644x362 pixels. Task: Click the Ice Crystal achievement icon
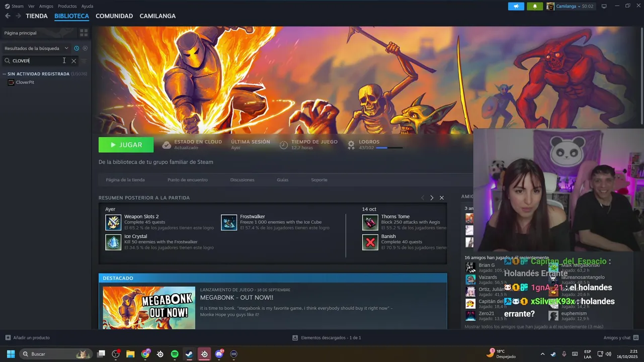(113, 242)
